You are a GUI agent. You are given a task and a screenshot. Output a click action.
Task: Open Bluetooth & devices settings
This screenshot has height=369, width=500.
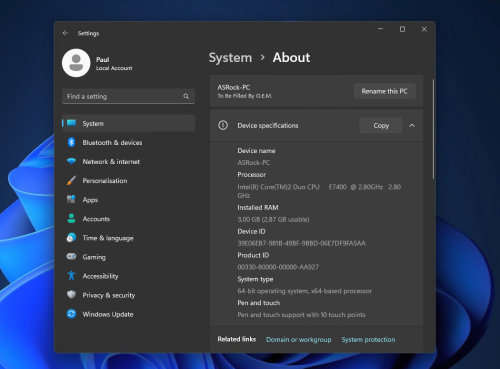(x=129, y=142)
